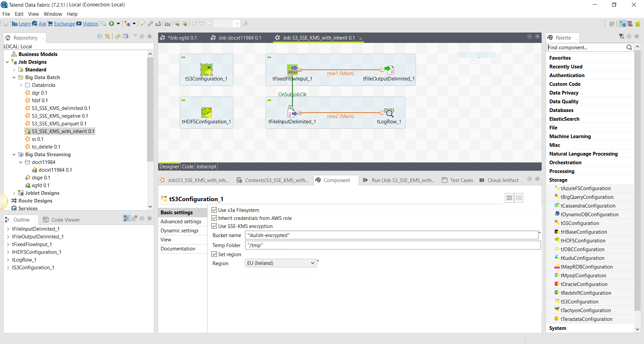Click the Save icon in main toolbar
Screen dimensions: 644x344
[x=6, y=23]
